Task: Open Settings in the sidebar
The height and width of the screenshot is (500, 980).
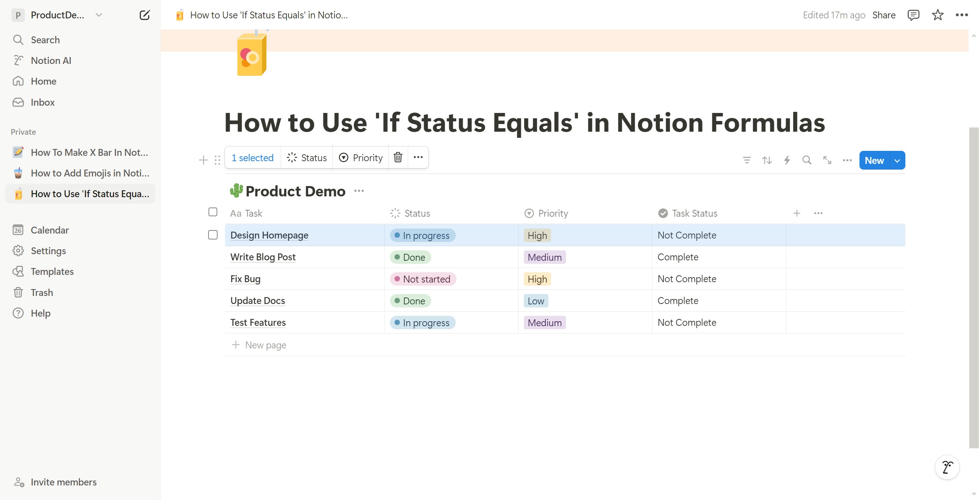Action: [x=48, y=251]
